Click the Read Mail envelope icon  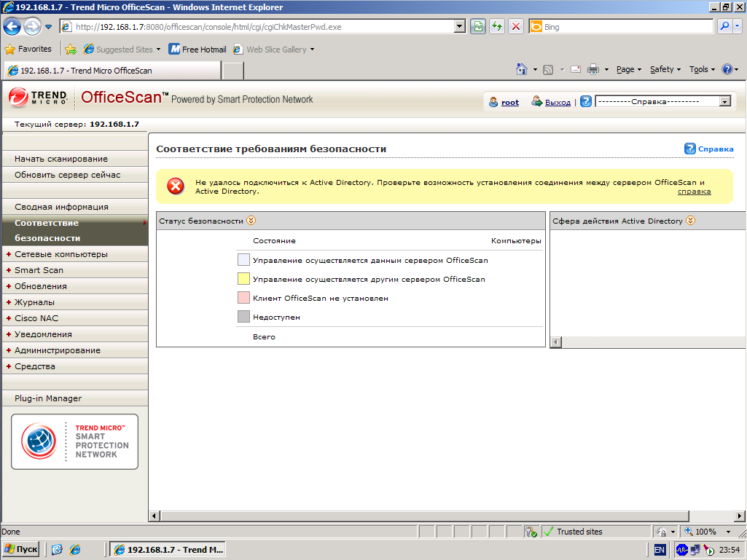pos(576,69)
